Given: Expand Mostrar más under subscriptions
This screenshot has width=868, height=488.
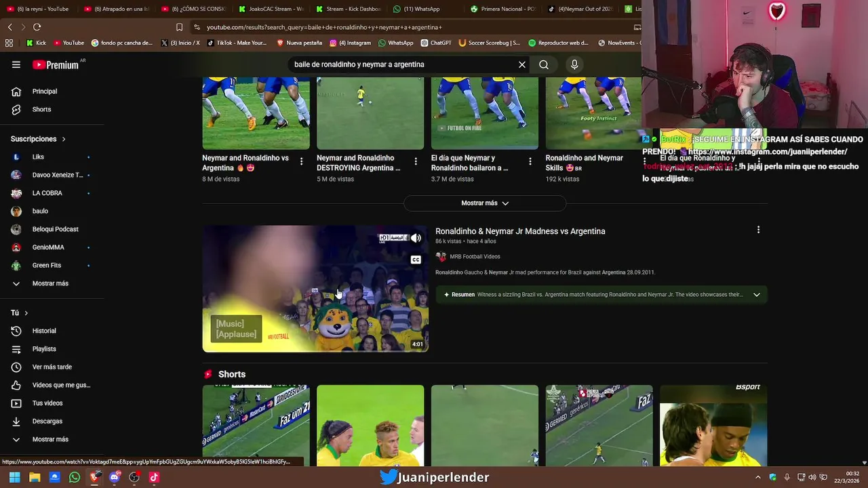Looking at the screenshot, I should 52,283.
